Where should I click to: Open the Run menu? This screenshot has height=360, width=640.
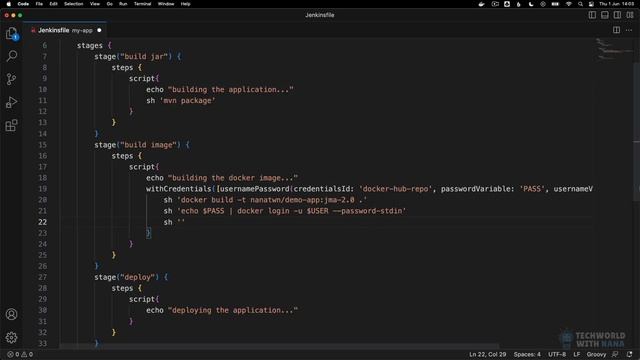pyautogui.click(x=123, y=4)
